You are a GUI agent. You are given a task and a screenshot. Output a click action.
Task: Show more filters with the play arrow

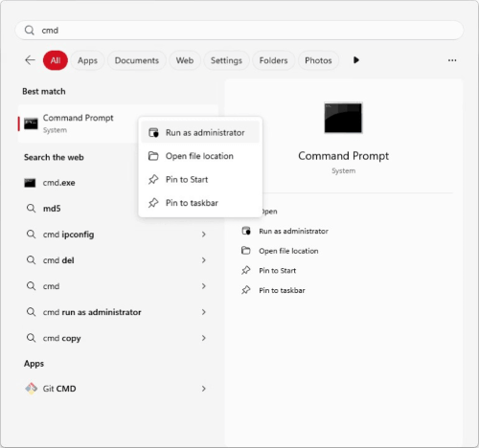pyautogui.click(x=356, y=60)
